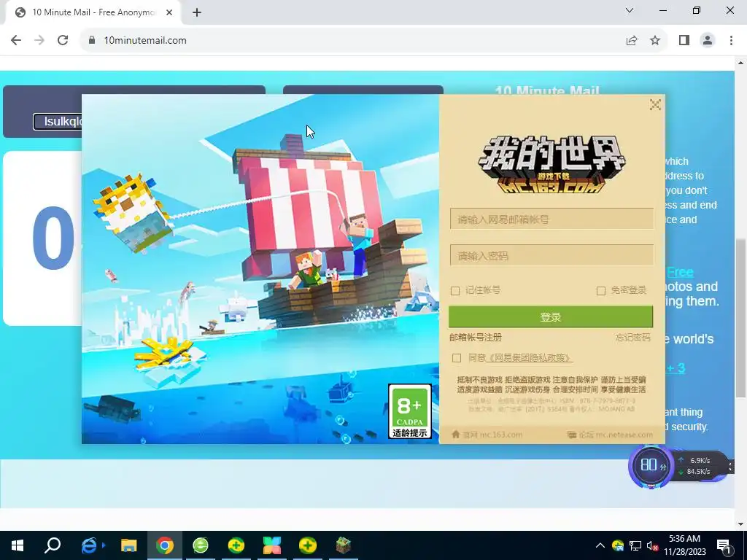Switch to Chrome in taskbar
Screen dimensions: 747x560
coord(165,545)
